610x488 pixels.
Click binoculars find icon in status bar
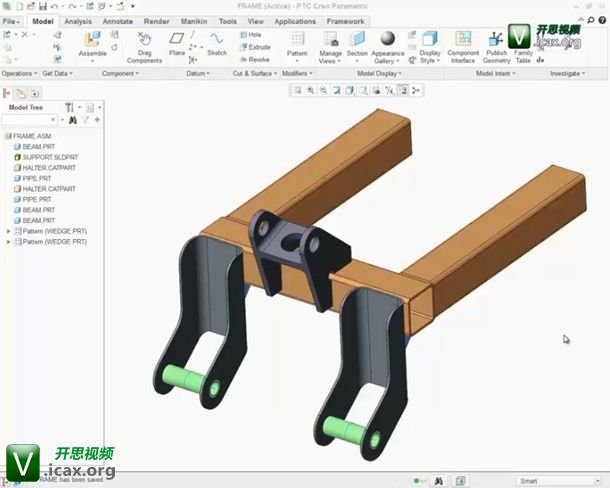438,481
